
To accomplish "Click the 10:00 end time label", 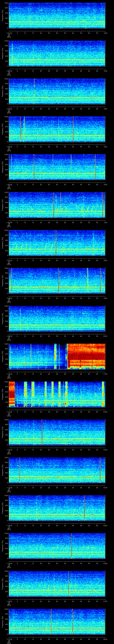I will pyautogui.click(x=105, y=336).
